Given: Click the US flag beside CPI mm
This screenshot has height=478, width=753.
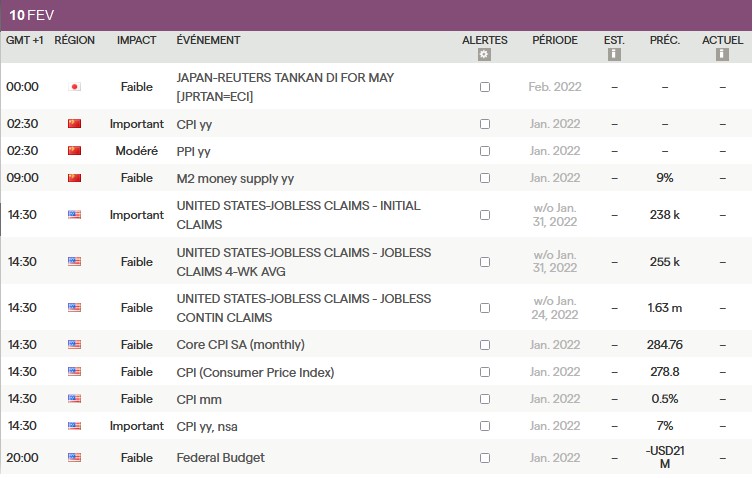Looking at the screenshot, I should (74, 399).
